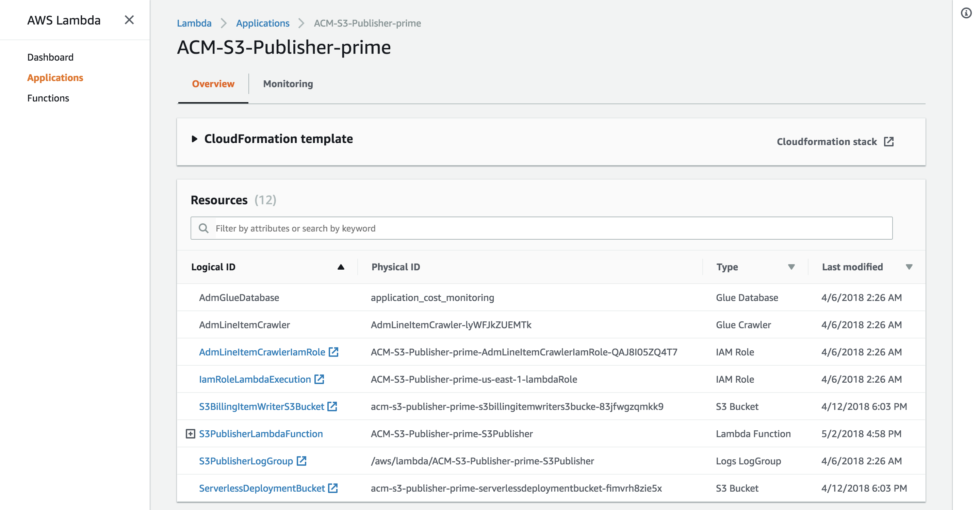Click the Logical ID sort arrow

click(341, 267)
